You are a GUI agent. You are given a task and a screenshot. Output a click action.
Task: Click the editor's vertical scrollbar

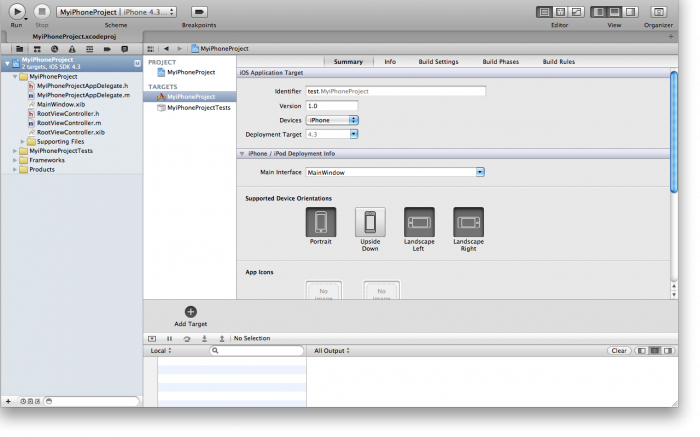coord(673,130)
